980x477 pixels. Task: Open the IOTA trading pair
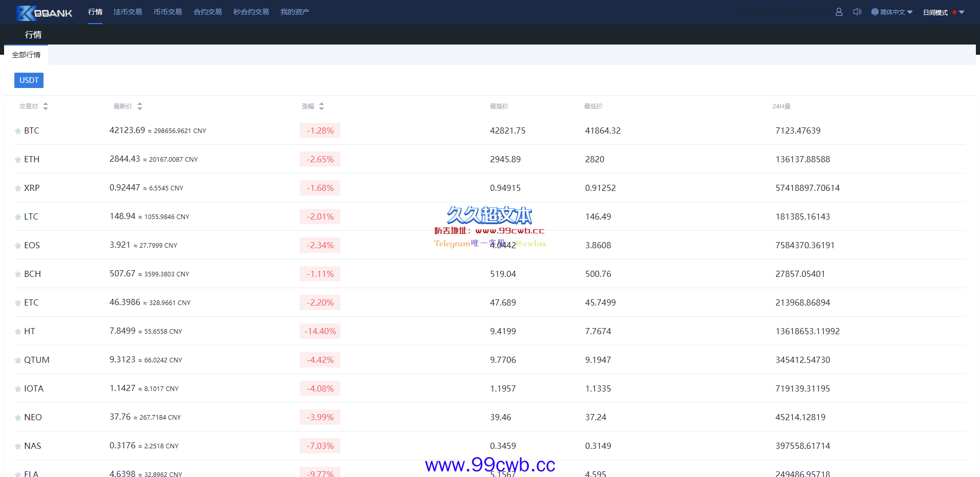point(34,389)
